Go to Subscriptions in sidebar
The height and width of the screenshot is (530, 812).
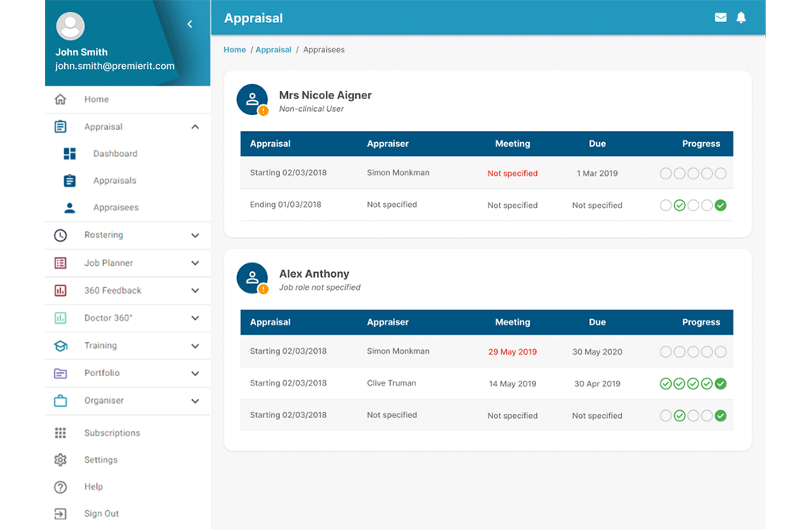pos(113,432)
